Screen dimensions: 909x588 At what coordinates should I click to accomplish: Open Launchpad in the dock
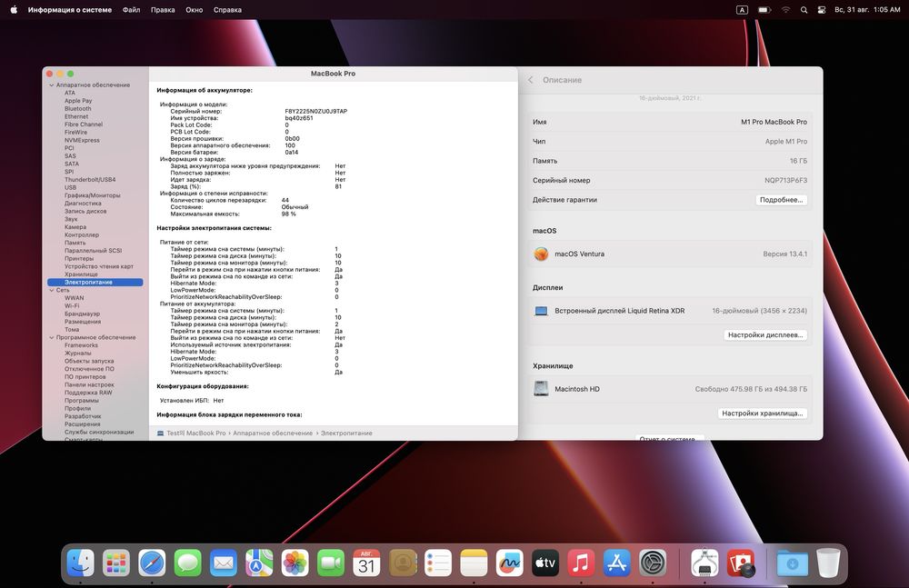pos(116,563)
